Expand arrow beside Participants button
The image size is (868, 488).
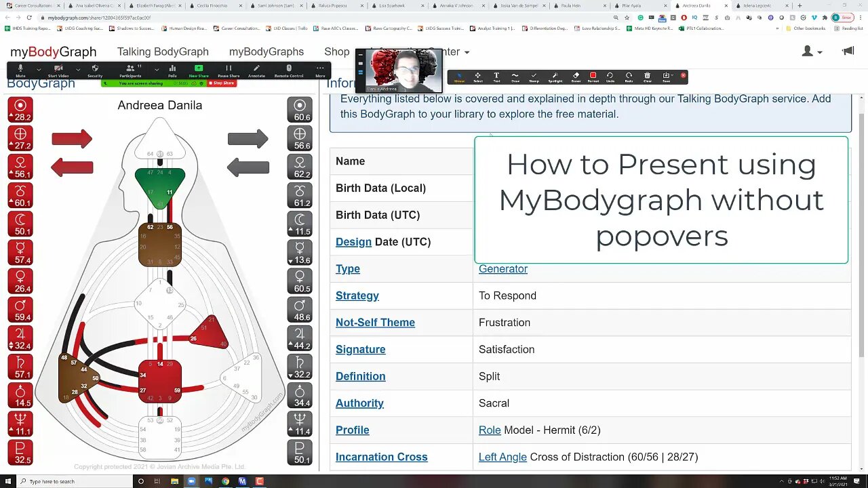157,69
